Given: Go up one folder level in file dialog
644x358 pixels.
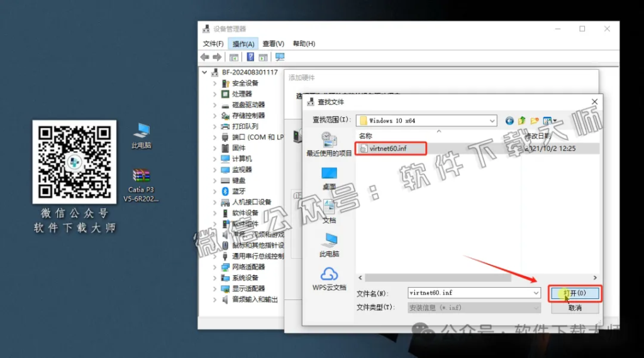Looking at the screenshot, I should (521, 121).
